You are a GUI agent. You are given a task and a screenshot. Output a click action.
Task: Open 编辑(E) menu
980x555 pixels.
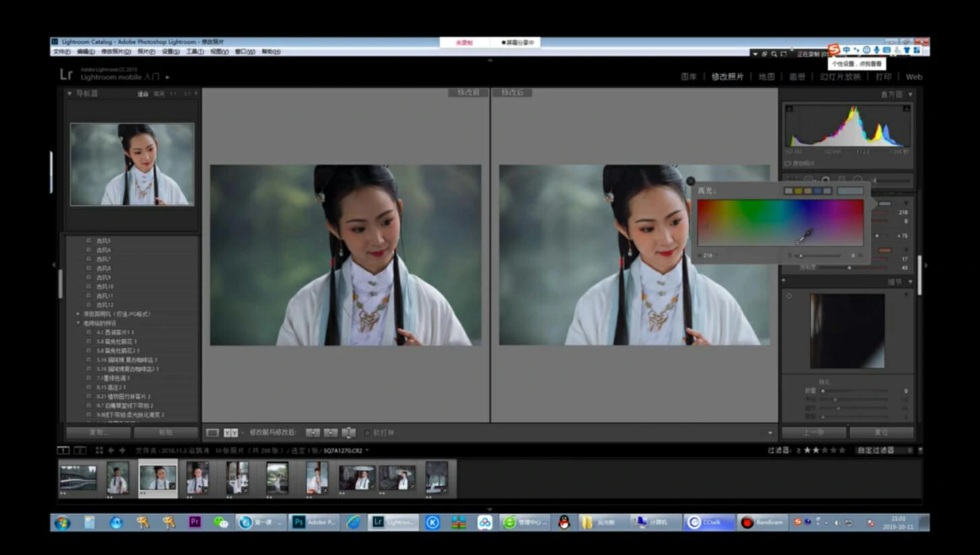pos(86,52)
